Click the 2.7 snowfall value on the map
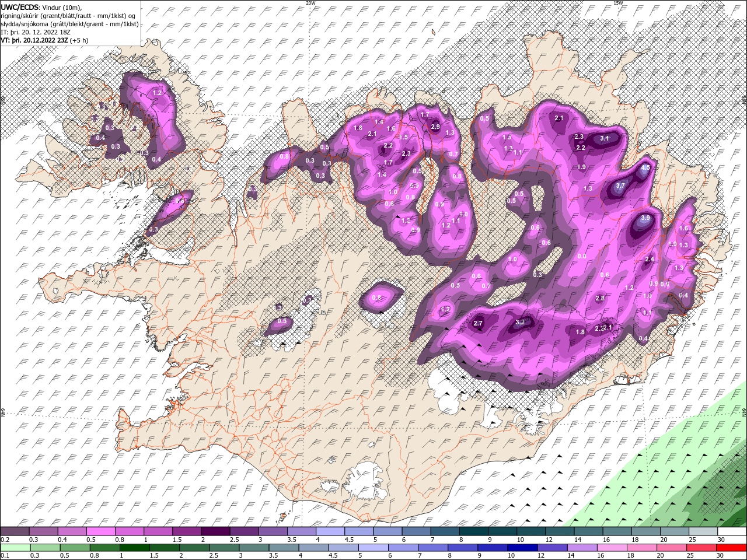 (x=478, y=324)
